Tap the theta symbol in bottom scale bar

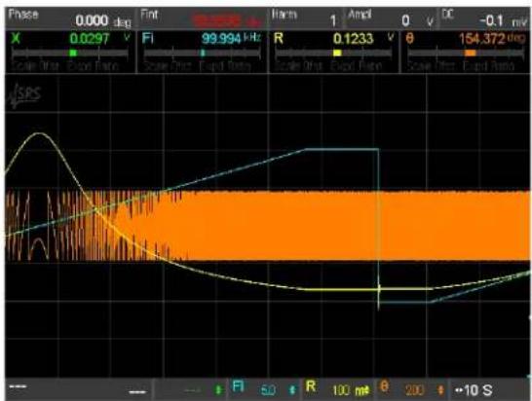coord(385,386)
